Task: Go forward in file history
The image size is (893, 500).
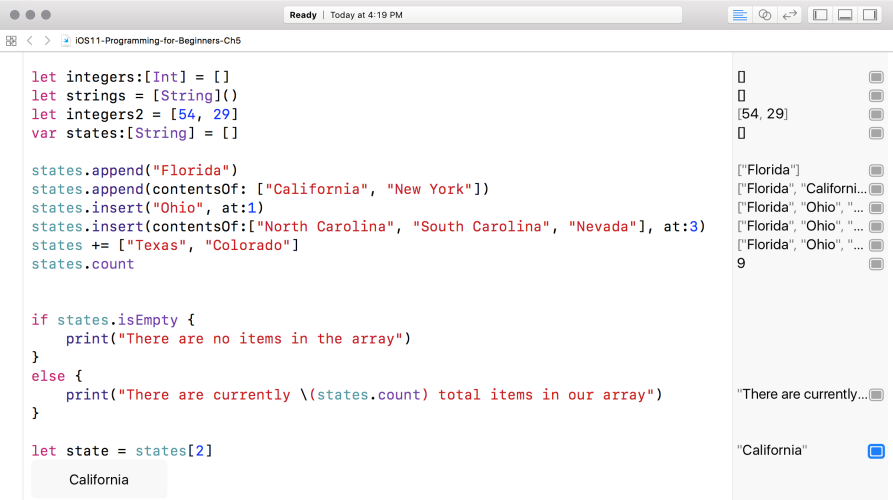Action: 47,40
